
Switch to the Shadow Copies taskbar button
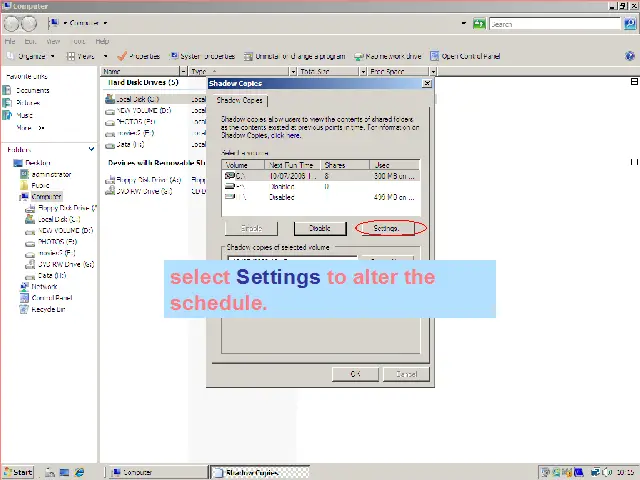[x=260, y=472]
